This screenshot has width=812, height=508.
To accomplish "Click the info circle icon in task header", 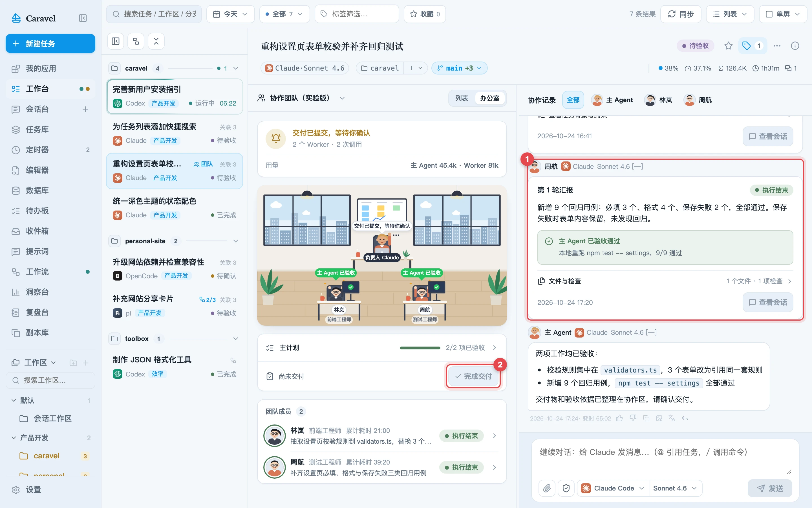I will pyautogui.click(x=795, y=46).
